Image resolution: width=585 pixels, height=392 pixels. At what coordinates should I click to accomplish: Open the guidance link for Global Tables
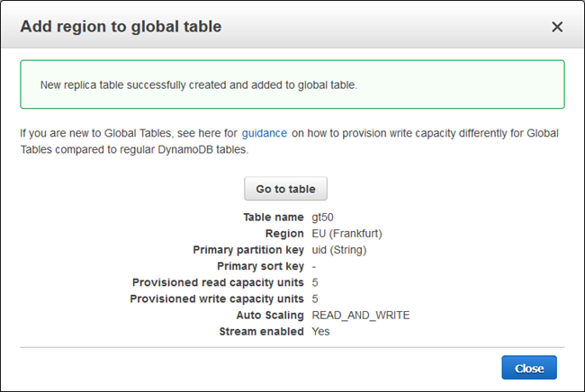point(264,133)
